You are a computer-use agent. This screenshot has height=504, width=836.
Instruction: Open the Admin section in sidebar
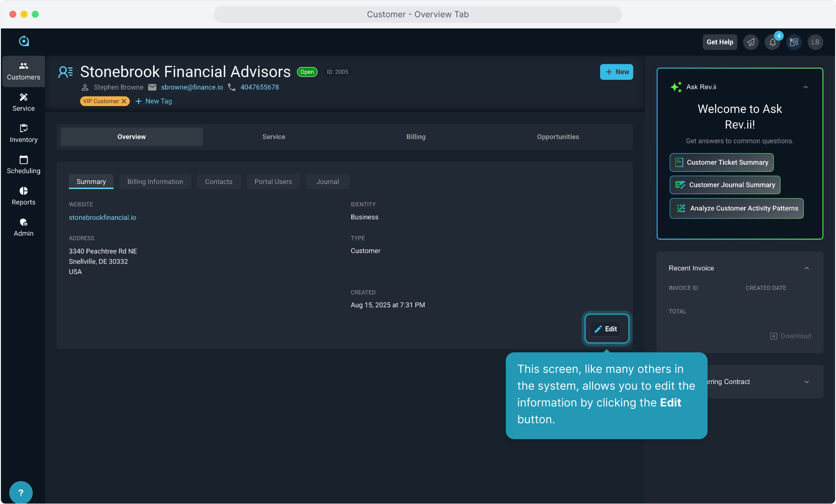point(23,227)
